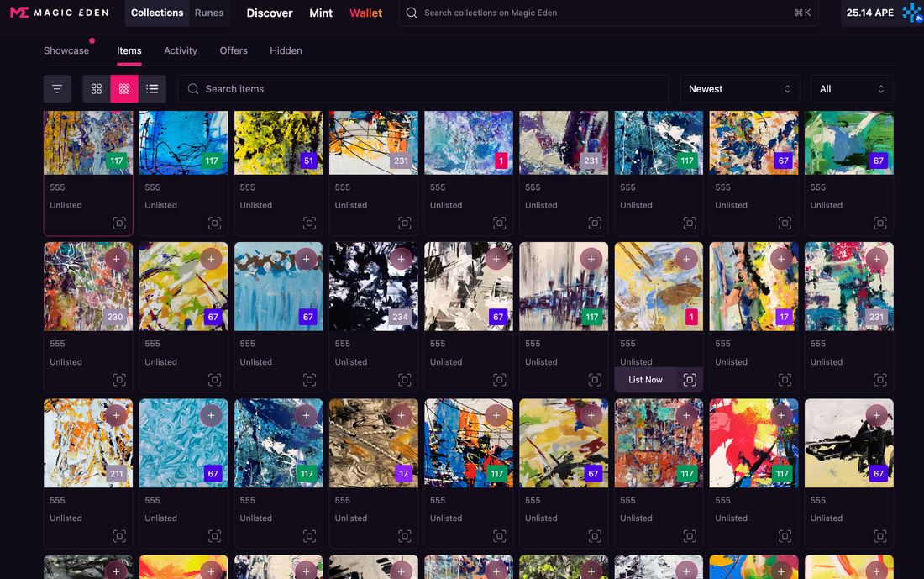Open the Newest sort dropdown
Viewport: 924px width, 579px height.
[x=739, y=89]
